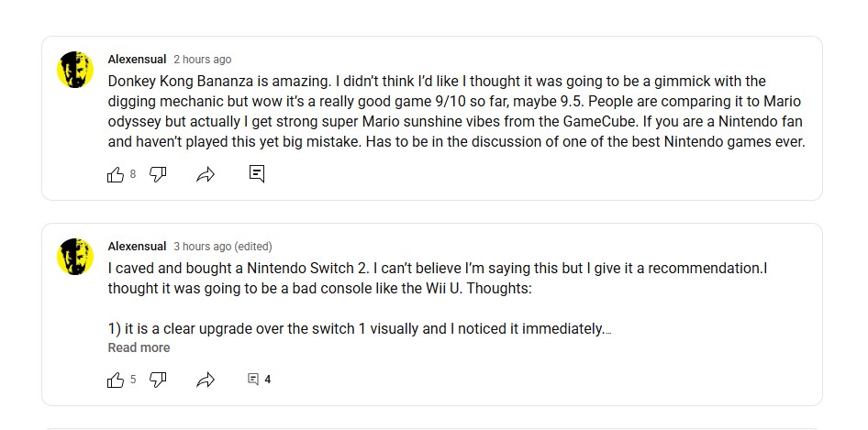Share the Donkey Kong Bananza post
Screen dimensions: 868x430
206,174
